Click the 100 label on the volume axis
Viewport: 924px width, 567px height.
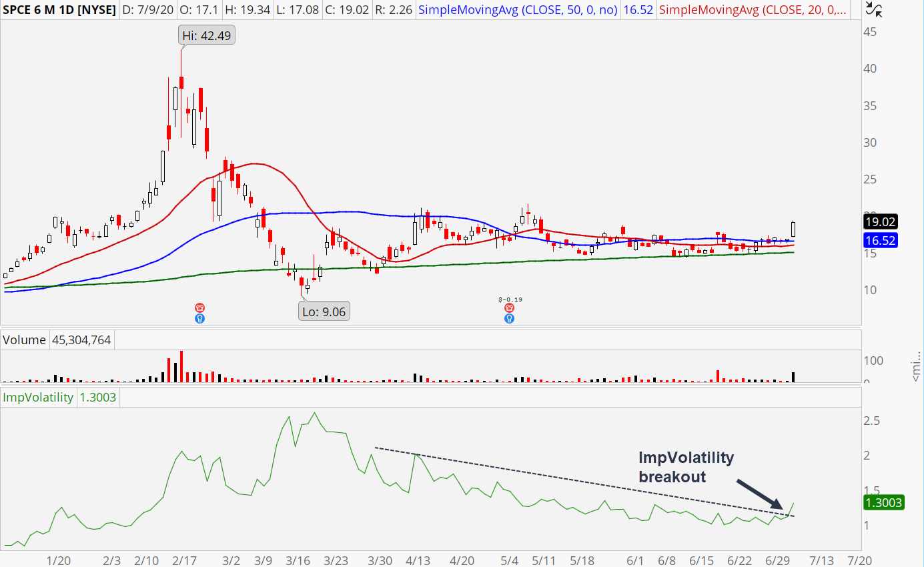point(874,361)
